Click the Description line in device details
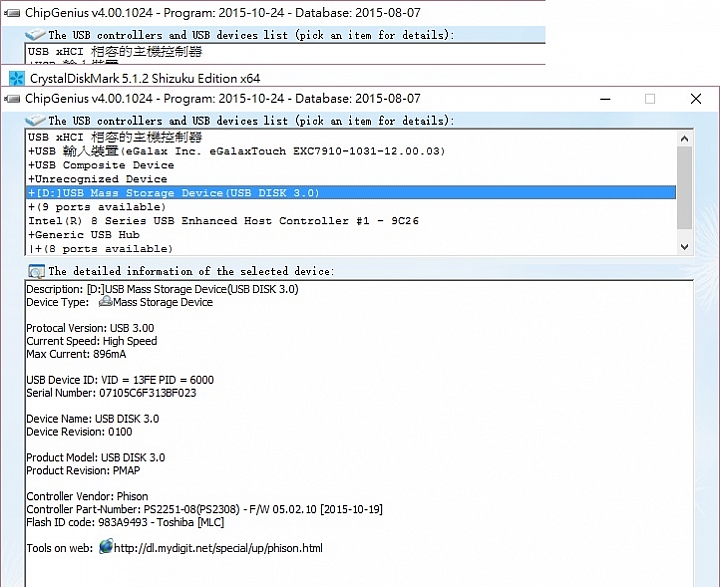Viewport: 720px width, 587px height. coord(163,289)
